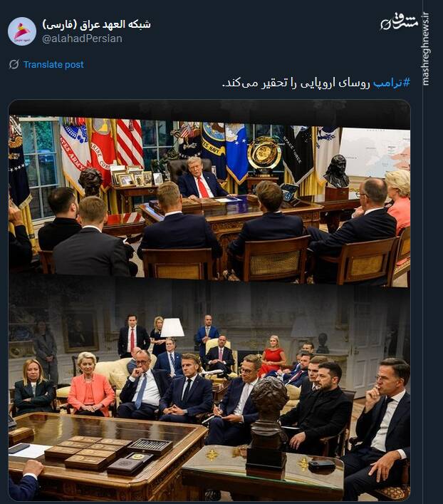The width and height of the screenshot is (443, 504).
Task: Open the Al-Ahad network profile avatar
Action: pyautogui.click(x=22, y=31)
